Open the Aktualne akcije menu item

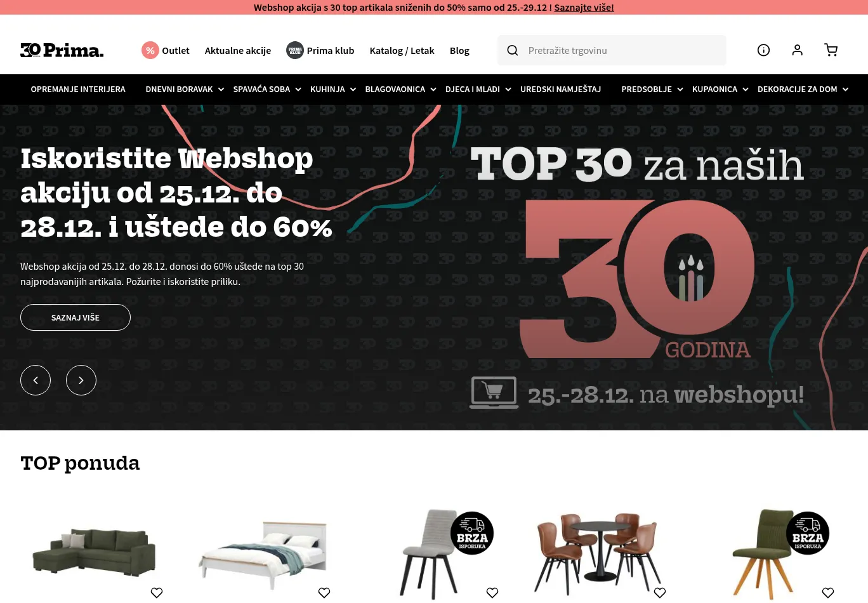[x=238, y=51]
